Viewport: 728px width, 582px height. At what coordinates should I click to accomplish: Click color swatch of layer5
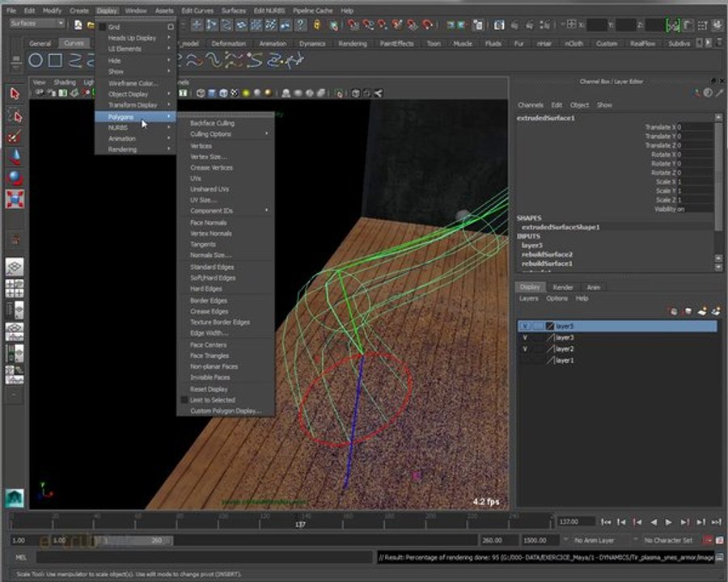(x=550, y=326)
